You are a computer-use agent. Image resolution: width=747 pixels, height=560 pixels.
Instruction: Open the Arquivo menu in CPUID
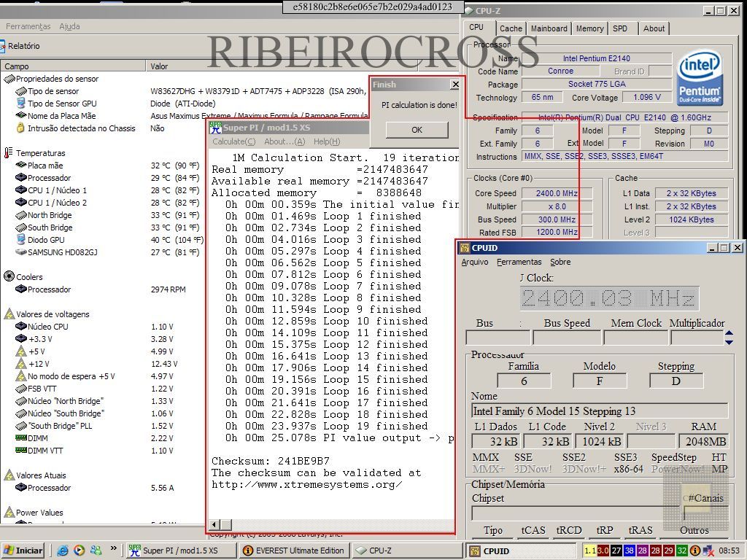tap(474, 262)
